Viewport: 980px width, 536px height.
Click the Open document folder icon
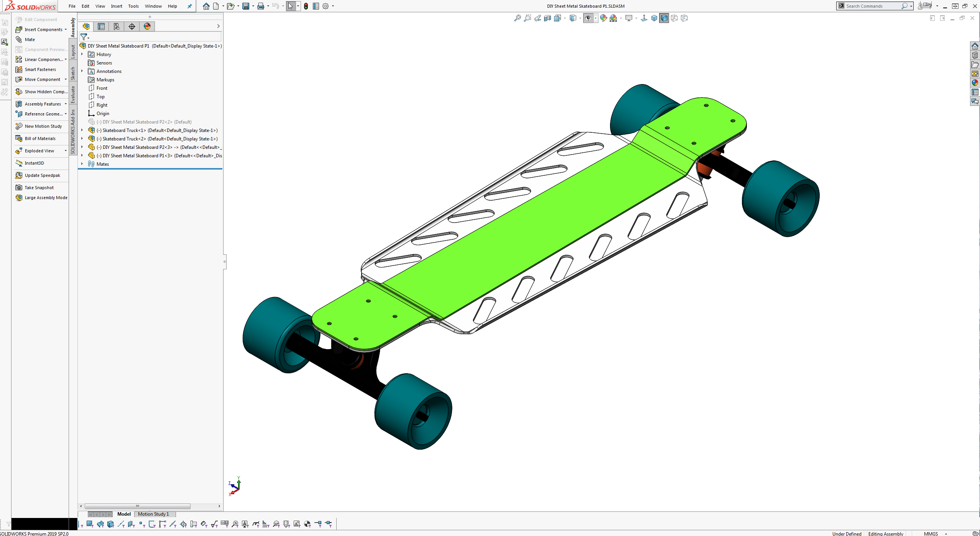coord(230,6)
